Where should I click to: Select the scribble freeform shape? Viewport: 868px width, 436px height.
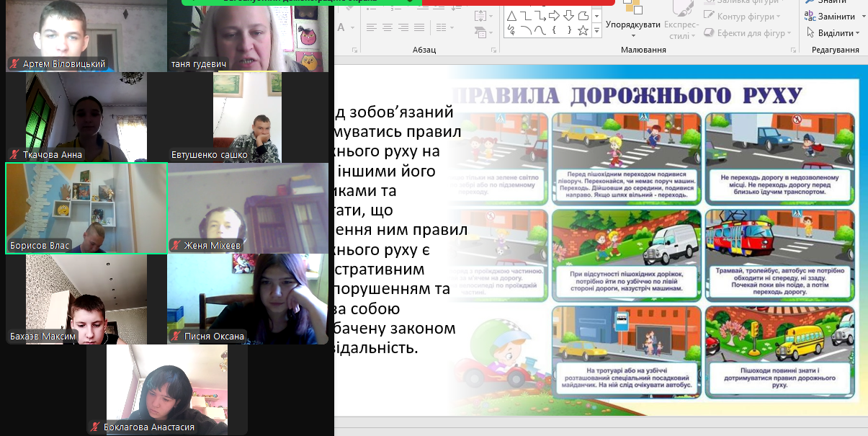[x=511, y=30]
